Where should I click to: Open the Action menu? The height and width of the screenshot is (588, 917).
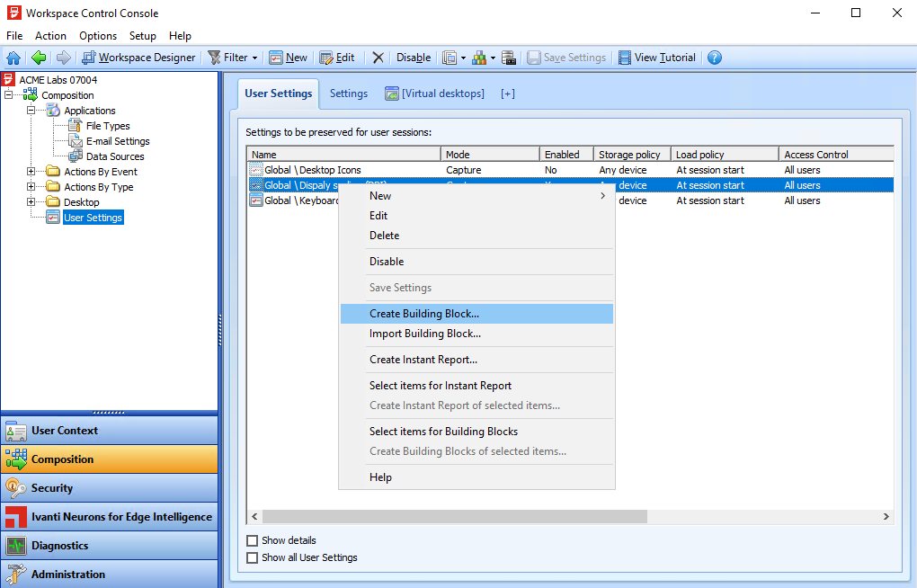coord(50,36)
